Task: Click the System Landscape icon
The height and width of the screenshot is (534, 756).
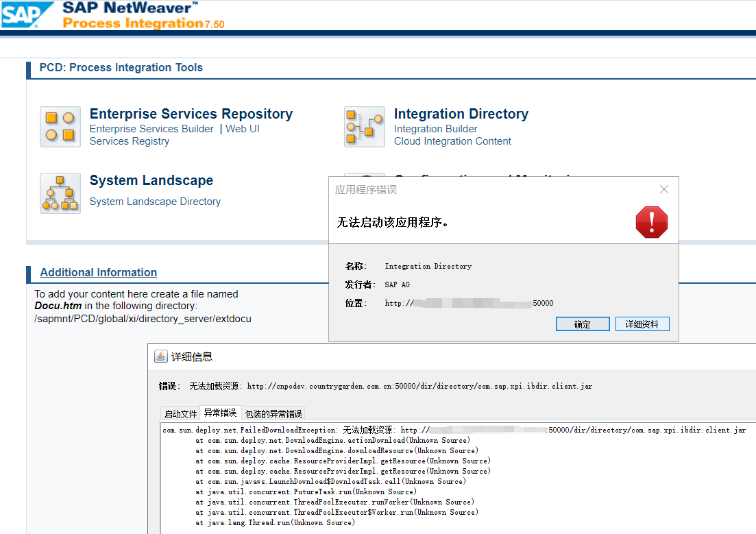Action: pos(60,193)
